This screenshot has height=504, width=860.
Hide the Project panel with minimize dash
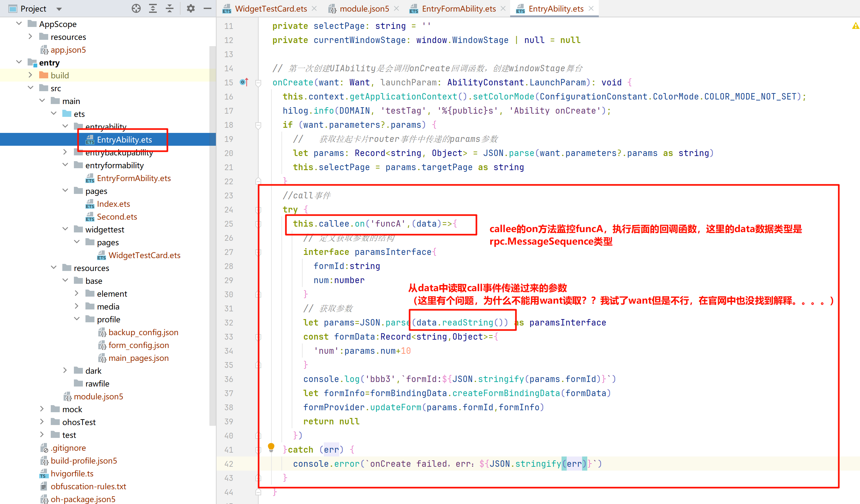pyautogui.click(x=208, y=9)
